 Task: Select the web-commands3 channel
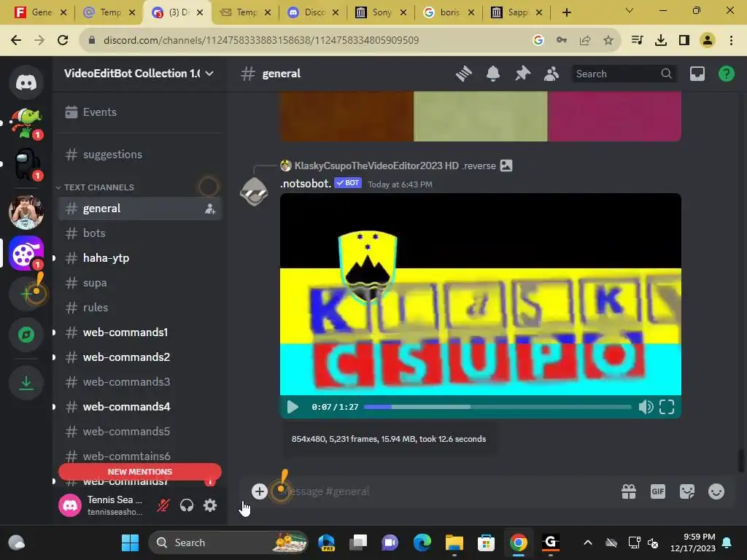coord(140,382)
